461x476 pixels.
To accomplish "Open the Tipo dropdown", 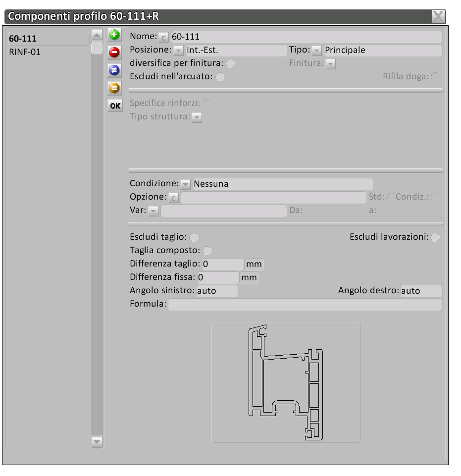I will coord(316,51).
